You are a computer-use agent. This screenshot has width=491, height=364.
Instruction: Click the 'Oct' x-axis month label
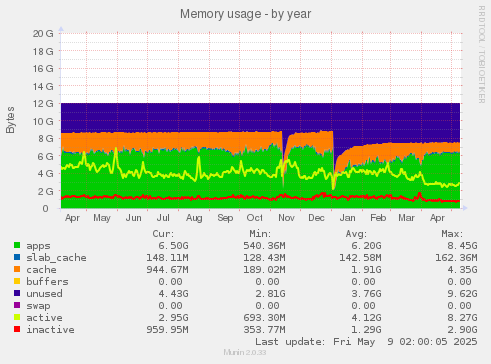tap(255, 218)
